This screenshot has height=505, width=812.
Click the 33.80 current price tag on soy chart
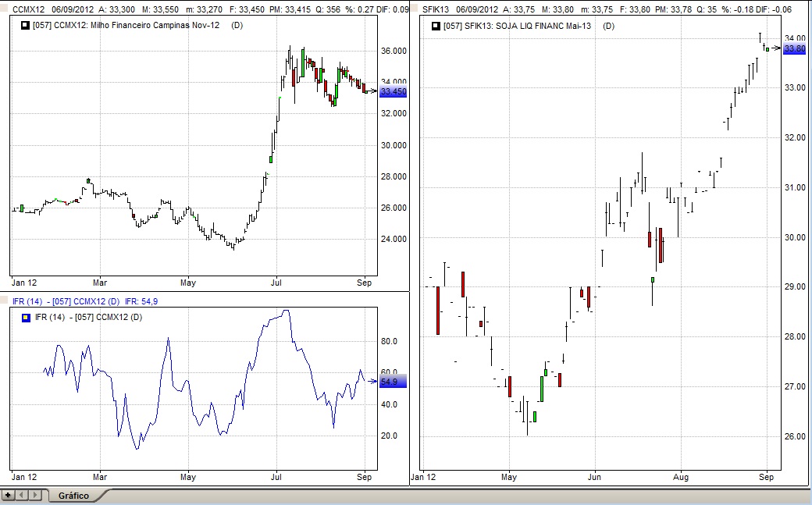[x=795, y=48]
